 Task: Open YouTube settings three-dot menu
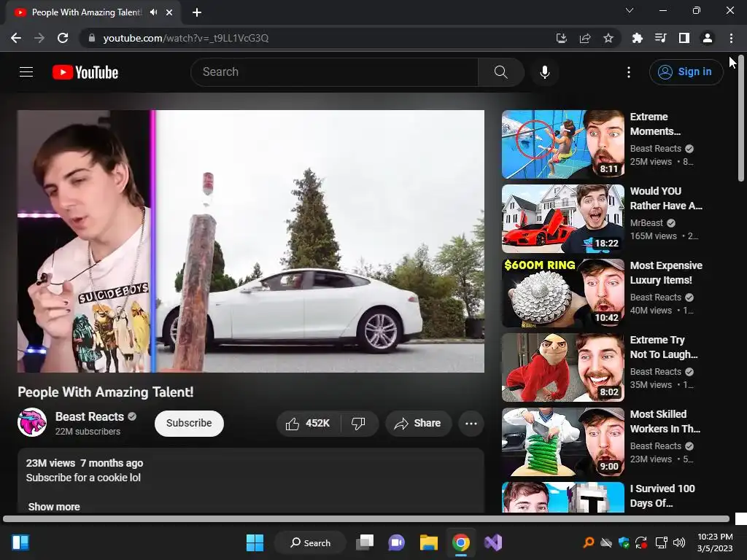click(x=629, y=72)
